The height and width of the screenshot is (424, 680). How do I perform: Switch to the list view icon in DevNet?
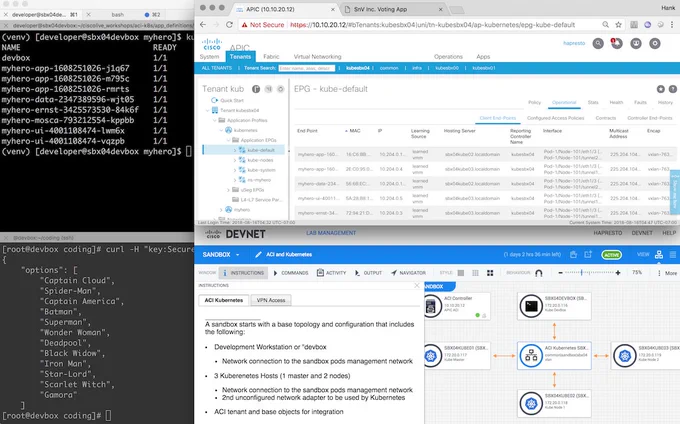(x=673, y=254)
